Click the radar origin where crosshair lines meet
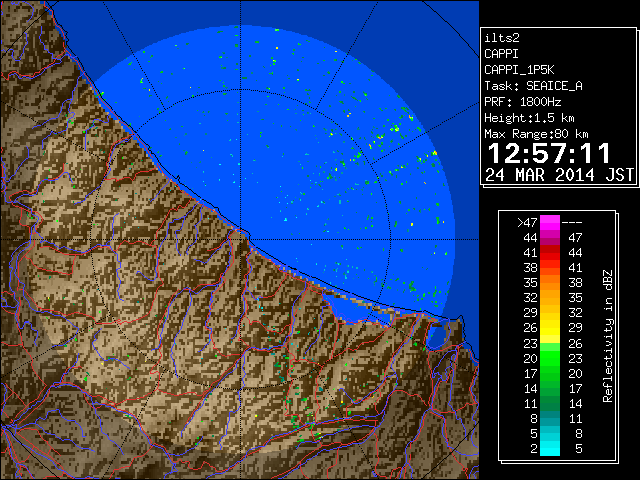 [241, 239]
